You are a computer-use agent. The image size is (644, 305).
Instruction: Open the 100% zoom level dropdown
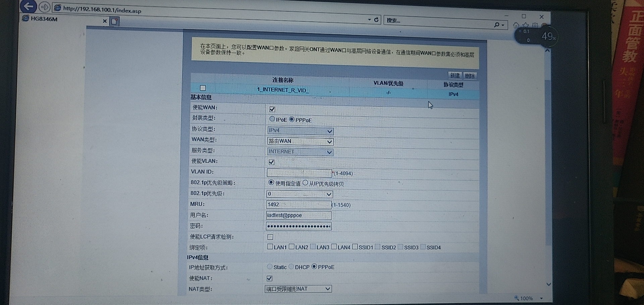tap(541, 298)
